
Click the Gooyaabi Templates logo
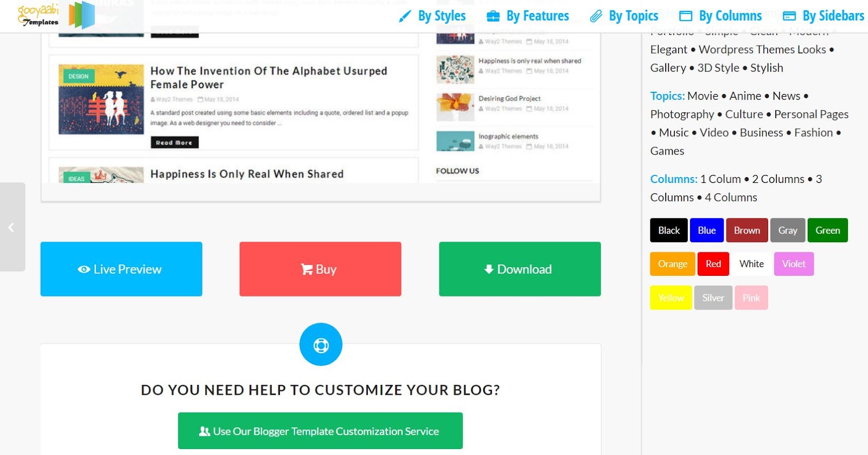[x=56, y=15]
